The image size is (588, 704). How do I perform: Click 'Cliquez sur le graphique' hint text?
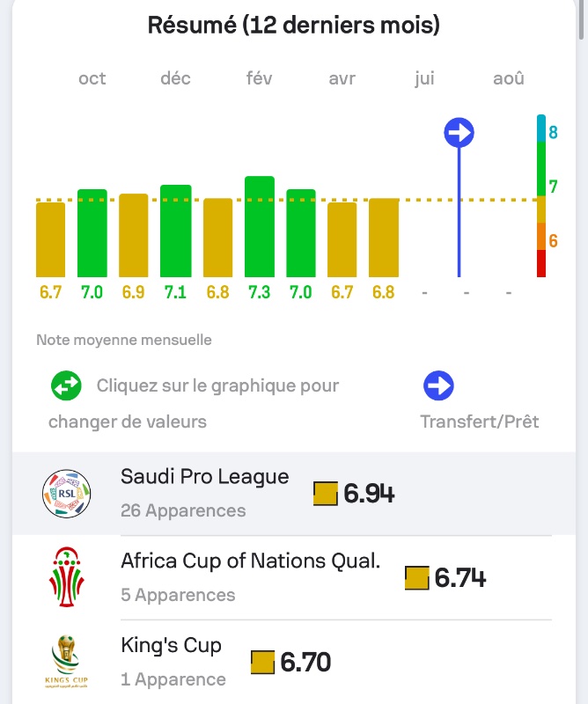[x=217, y=386]
